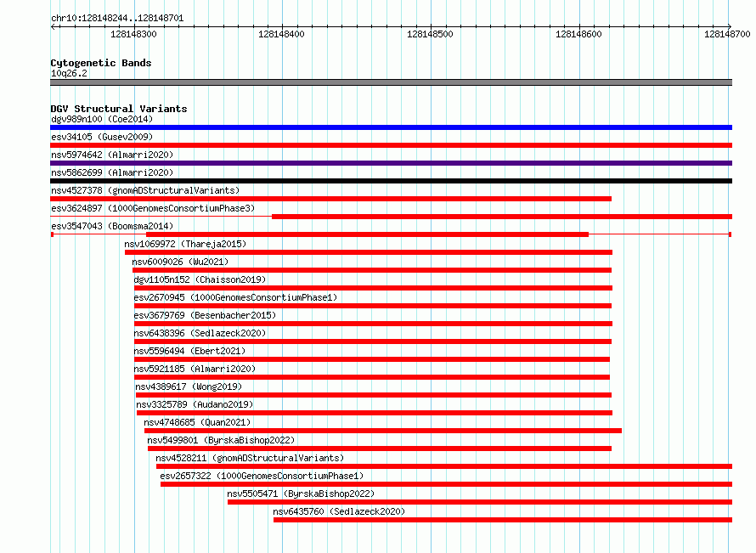Click ruler position 128148500
756x553 pixels.
click(x=430, y=34)
